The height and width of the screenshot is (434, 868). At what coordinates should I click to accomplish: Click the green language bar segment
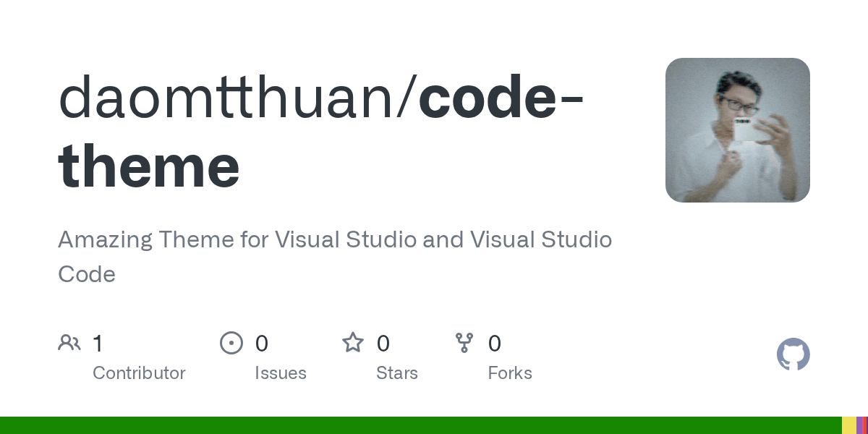(x=421, y=425)
